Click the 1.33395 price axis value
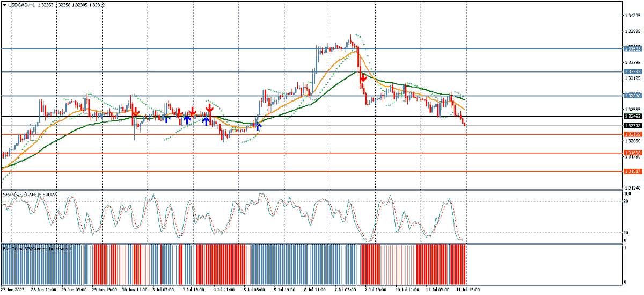 633,63
